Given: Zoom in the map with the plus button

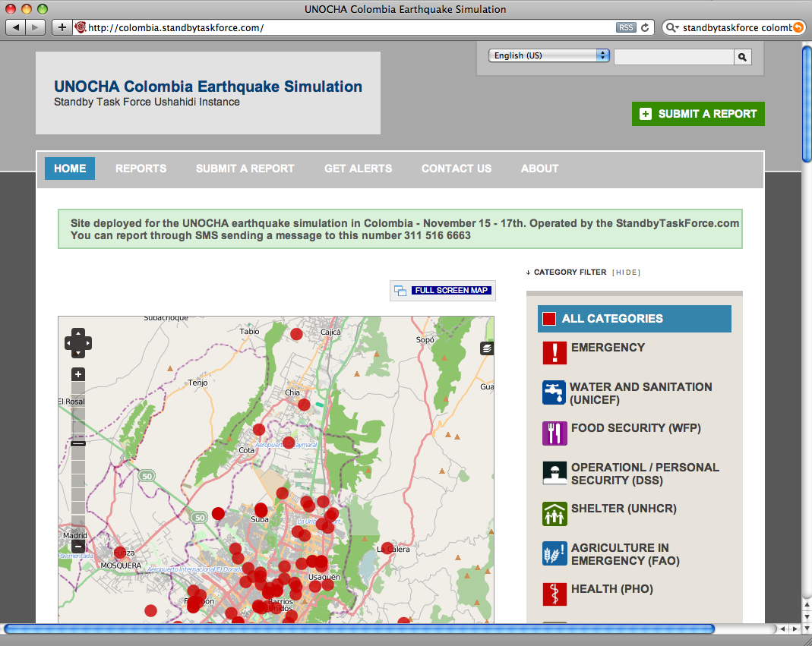Looking at the screenshot, I should (x=78, y=374).
